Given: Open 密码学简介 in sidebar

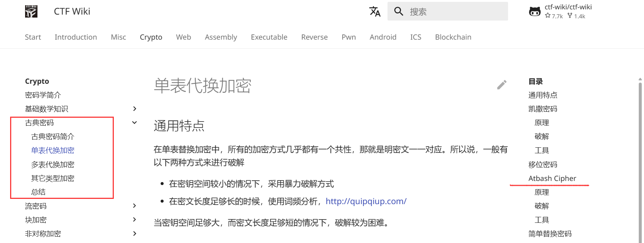Looking at the screenshot, I should (x=43, y=95).
